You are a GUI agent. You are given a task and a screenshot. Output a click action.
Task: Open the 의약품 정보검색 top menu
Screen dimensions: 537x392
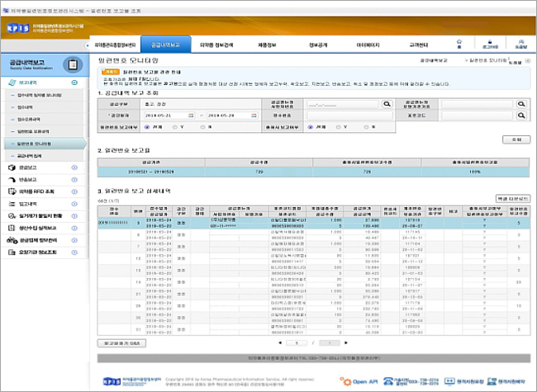tap(216, 45)
